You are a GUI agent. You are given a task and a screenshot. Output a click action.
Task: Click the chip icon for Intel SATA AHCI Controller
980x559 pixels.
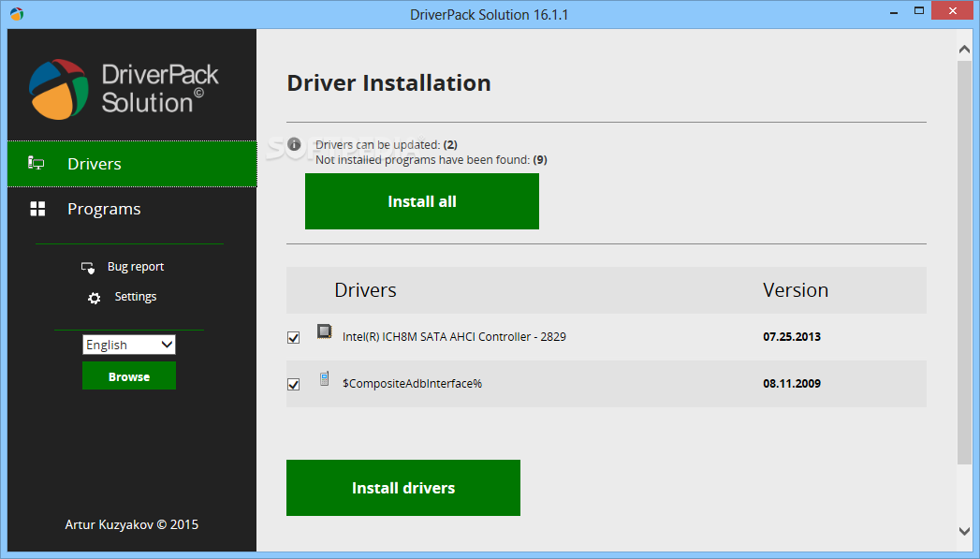click(x=325, y=331)
